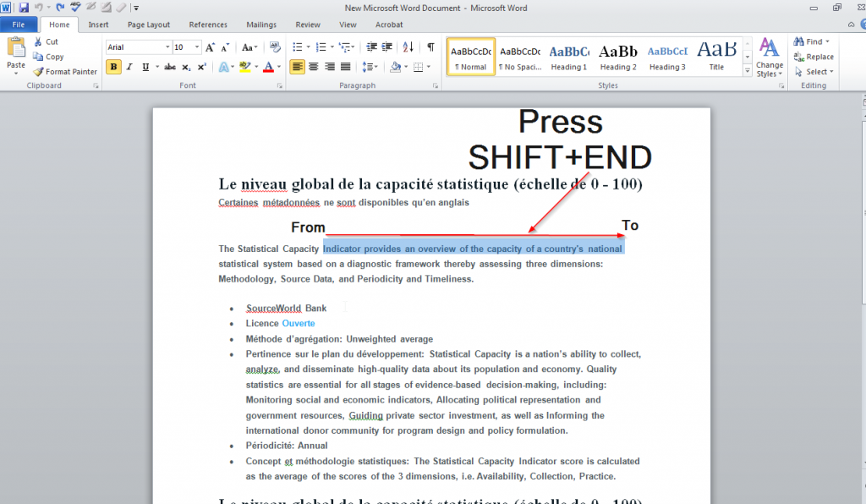
Task: Toggle Align Text Right
Action: (330, 67)
